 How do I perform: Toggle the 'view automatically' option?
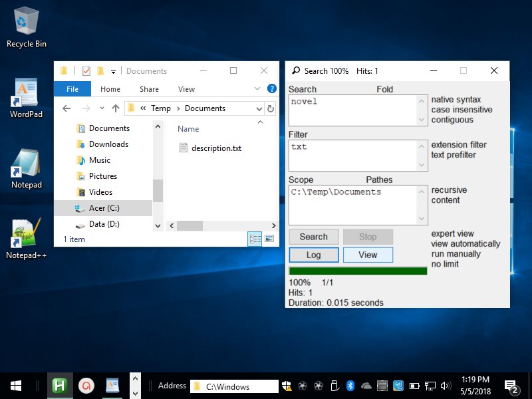[465, 244]
